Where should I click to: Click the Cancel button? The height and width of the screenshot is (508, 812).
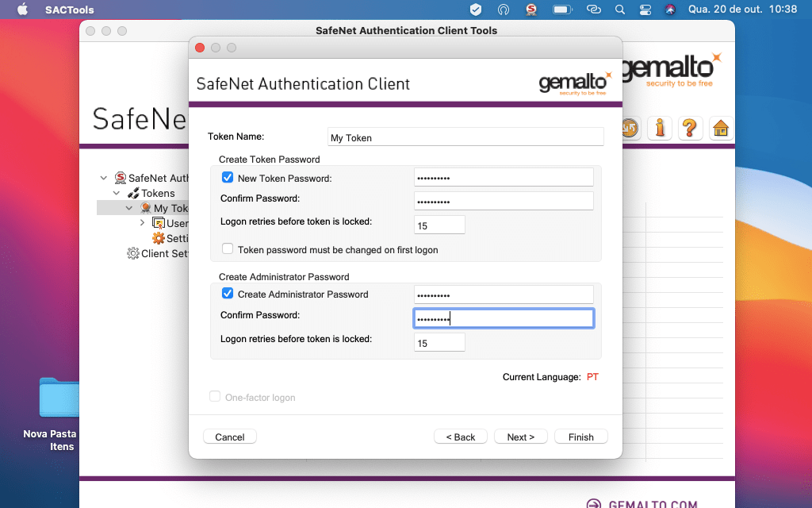(229, 437)
